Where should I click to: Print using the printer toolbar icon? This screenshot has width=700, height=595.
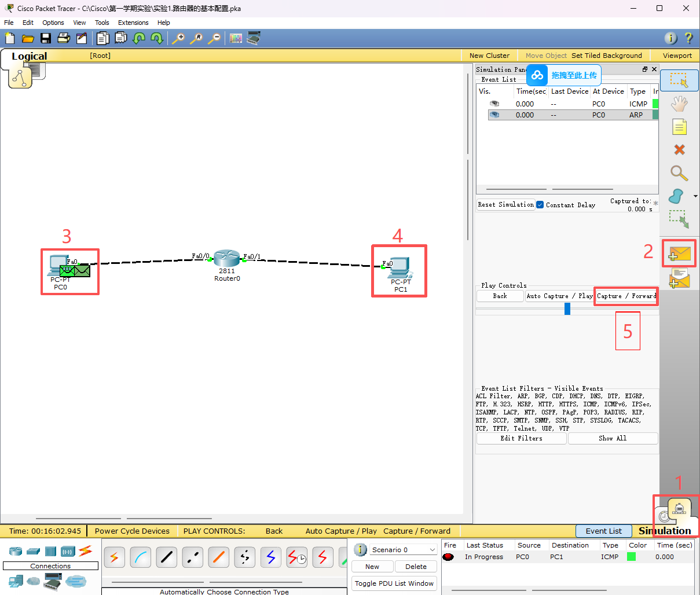[x=64, y=38]
